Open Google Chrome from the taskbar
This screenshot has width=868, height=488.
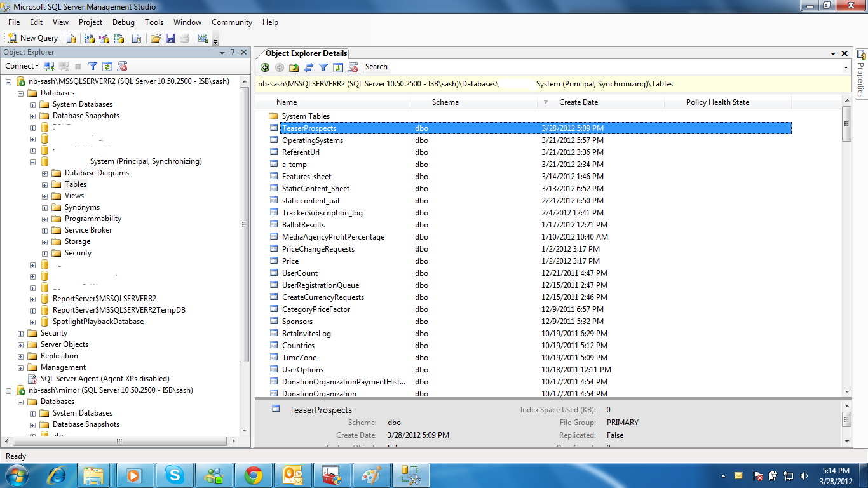(x=254, y=475)
